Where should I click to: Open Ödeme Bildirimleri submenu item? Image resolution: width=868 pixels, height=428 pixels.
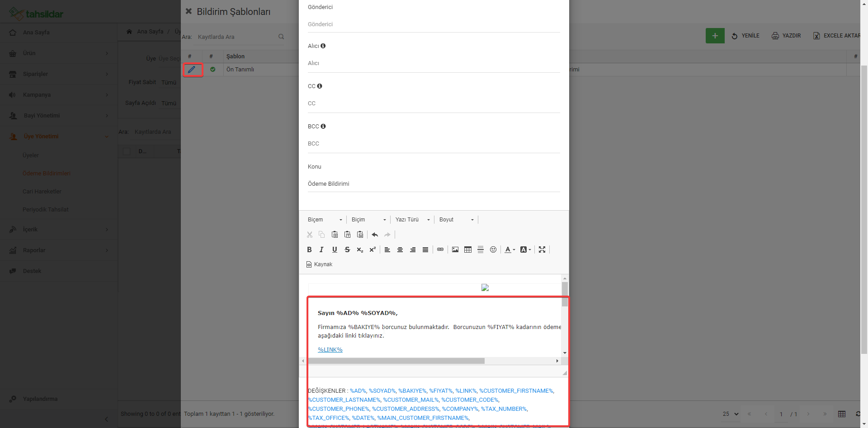tap(47, 174)
